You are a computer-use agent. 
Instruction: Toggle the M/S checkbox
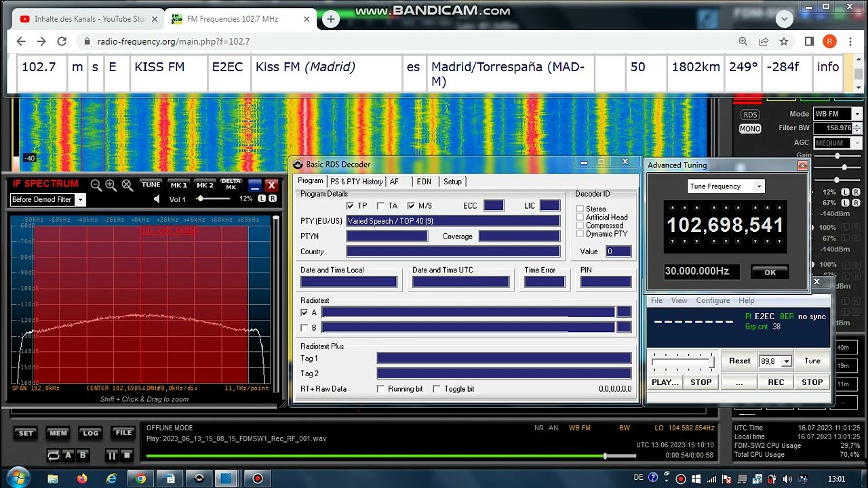pyautogui.click(x=411, y=206)
